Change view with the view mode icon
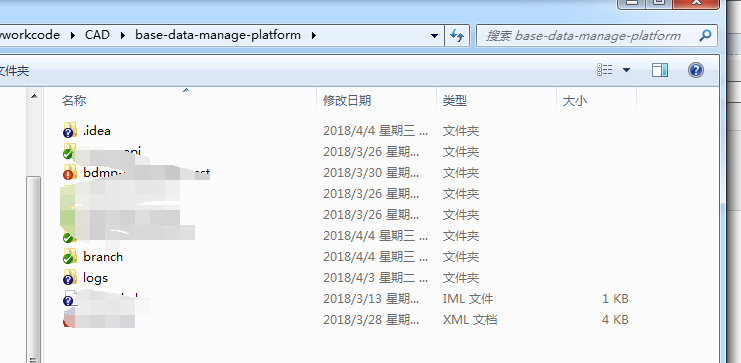Screen dimensions: 741x363 [605, 70]
